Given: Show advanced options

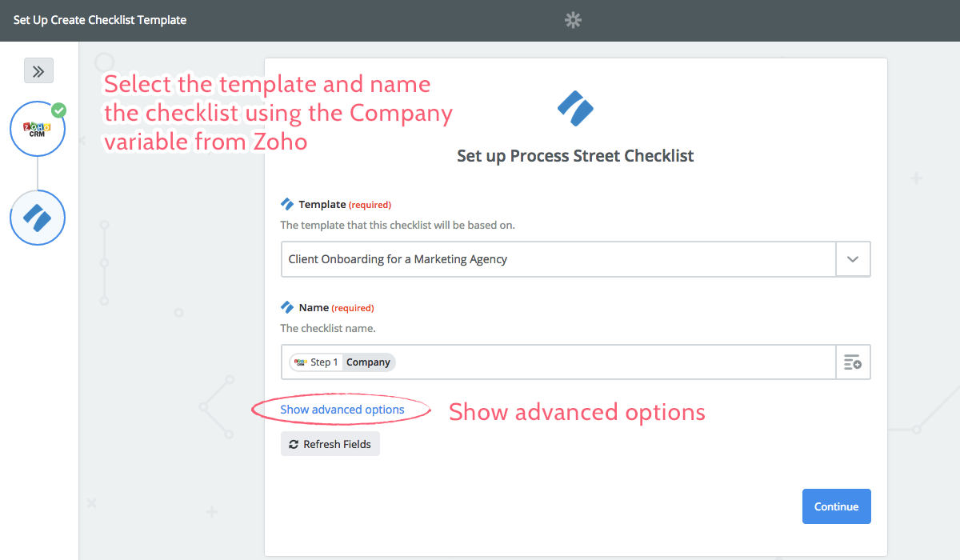Looking at the screenshot, I should coord(342,410).
